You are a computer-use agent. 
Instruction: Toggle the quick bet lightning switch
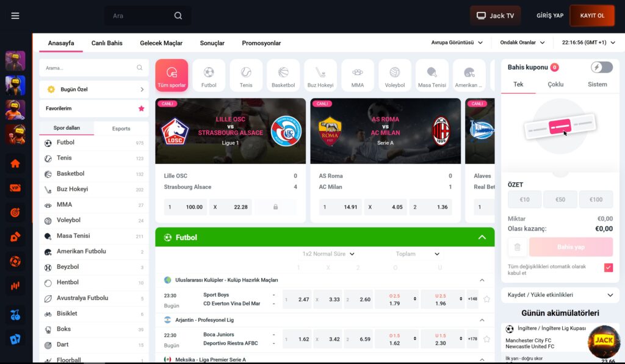coord(602,67)
